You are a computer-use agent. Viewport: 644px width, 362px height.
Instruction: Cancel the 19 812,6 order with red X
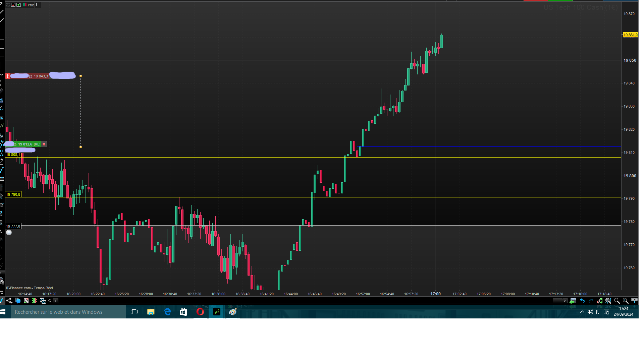(x=44, y=144)
